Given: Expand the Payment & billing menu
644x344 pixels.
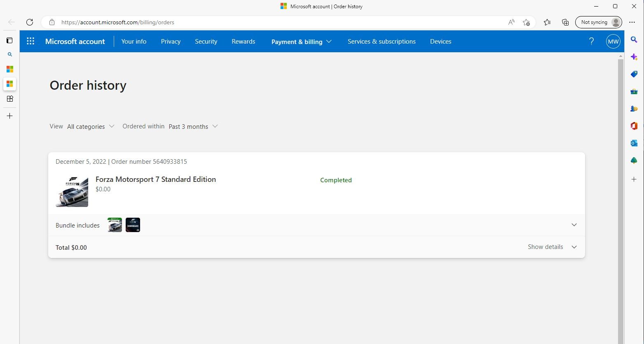Looking at the screenshot, I should (x=302, y=42).
